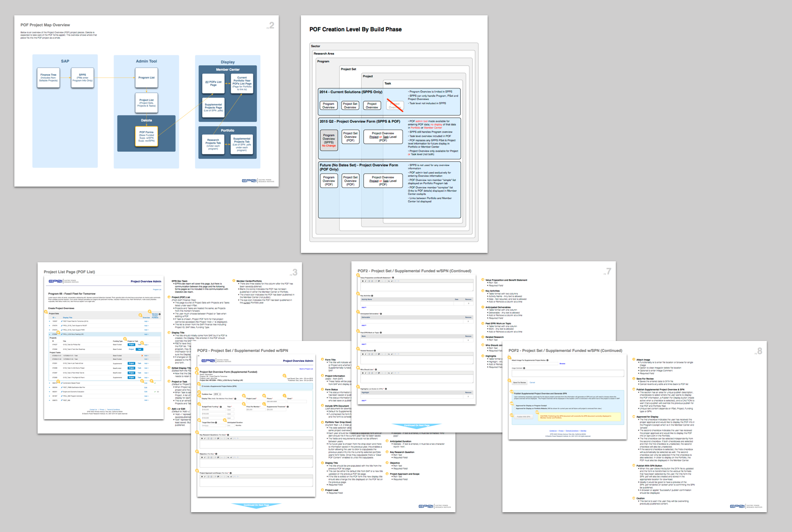Viewport: 792px width, 532px height.
Task: Click the Save For Review button
Action: pyautogui.click(x=519, y=383)
